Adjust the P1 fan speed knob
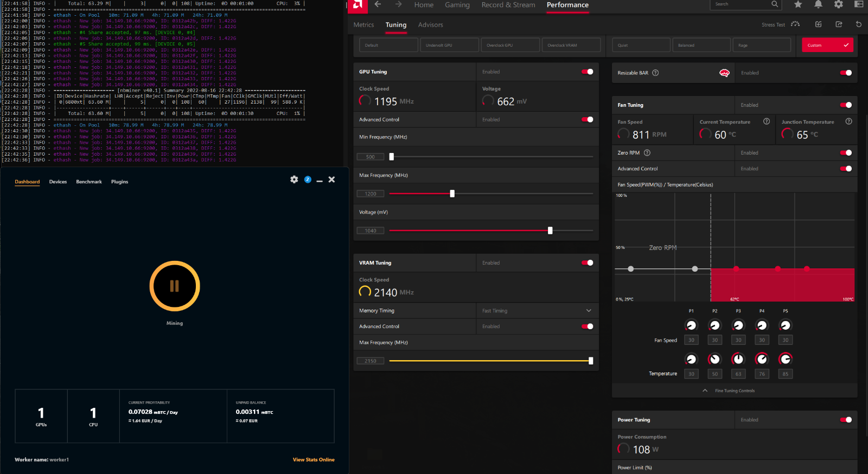The image size is (868, 474). (x=691, y=325)
